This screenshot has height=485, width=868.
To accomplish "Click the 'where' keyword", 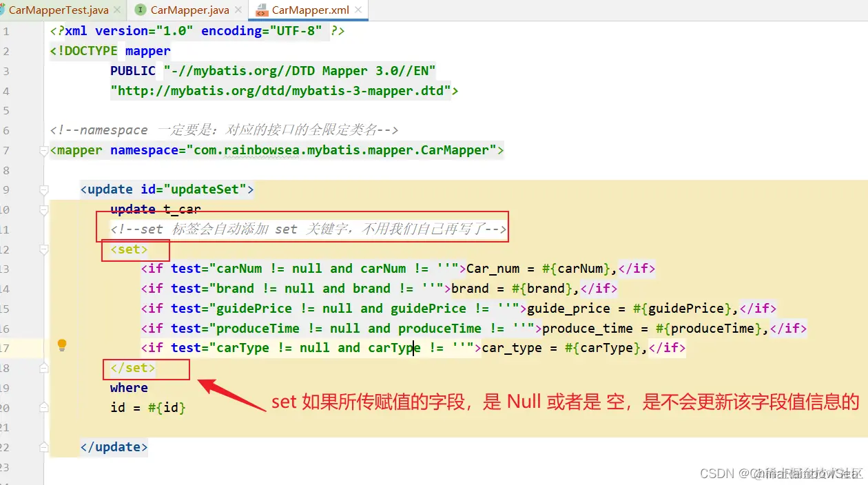I will 129,388.
